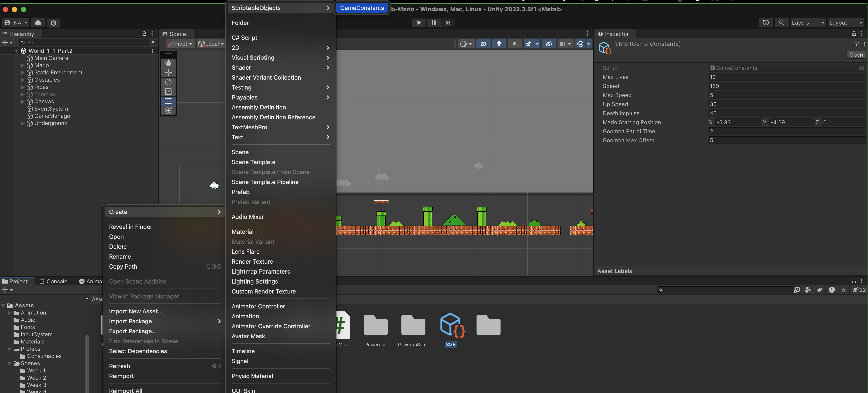Lock the Hierarchy panel
This screenshot has height=393, width=868.
click(x=144, y=34)
